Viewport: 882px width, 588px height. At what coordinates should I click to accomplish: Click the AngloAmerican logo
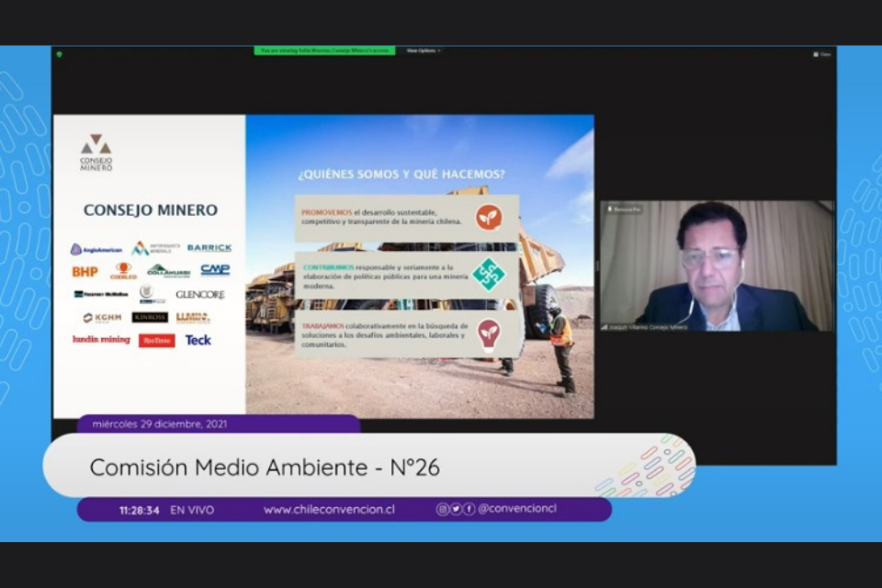point(96,249)
